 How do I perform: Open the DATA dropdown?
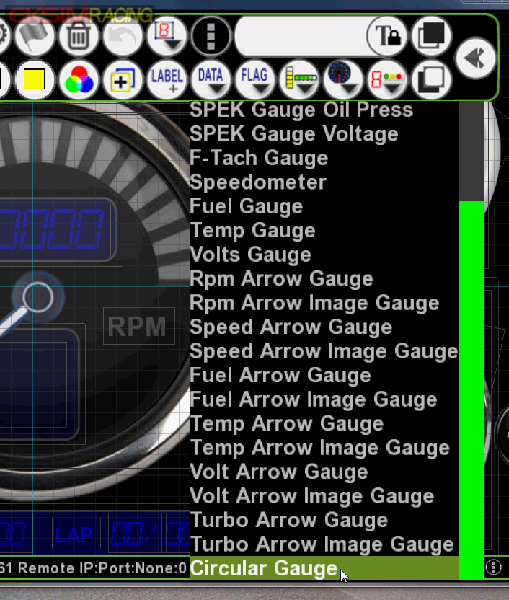pyautogui.click(x=211, y=80)
